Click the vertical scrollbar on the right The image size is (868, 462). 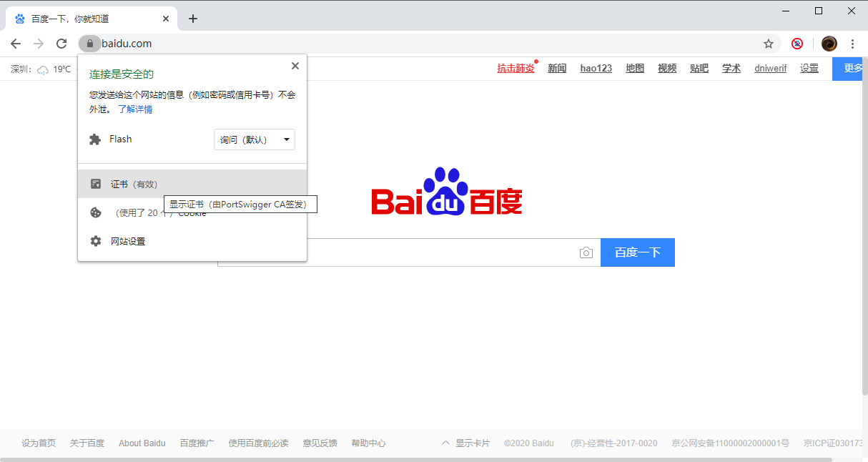[865, 225]
